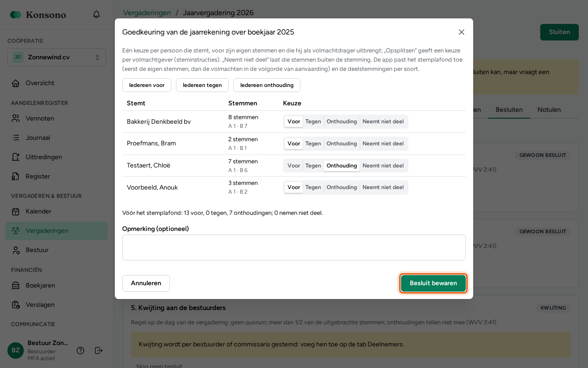This screenshot has width=588, height=368.
Task: Click the Kalender calendar icon
Action: pyautogui.click(x=16, y=212)
